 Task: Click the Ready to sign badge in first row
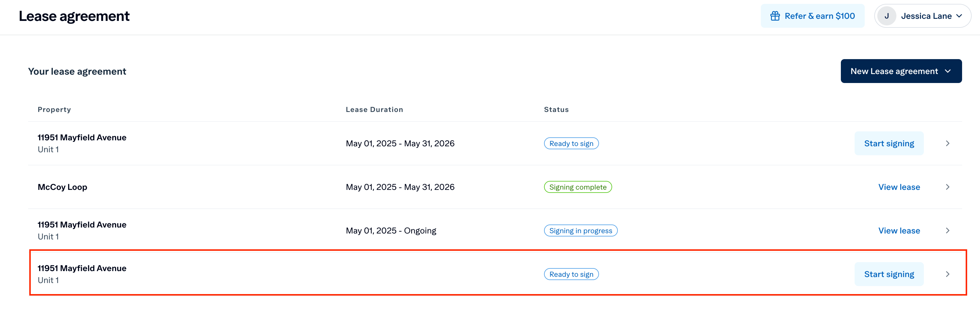pos(571,143)
